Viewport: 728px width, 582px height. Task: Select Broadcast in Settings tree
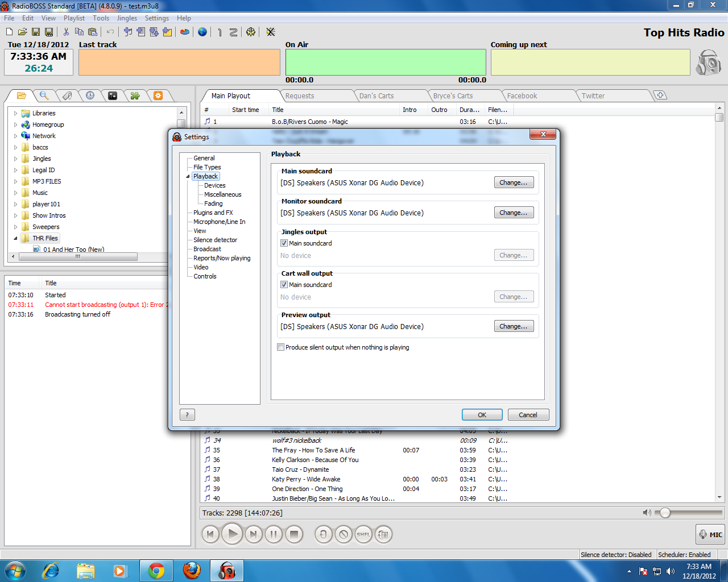click(x=207, y=249)
